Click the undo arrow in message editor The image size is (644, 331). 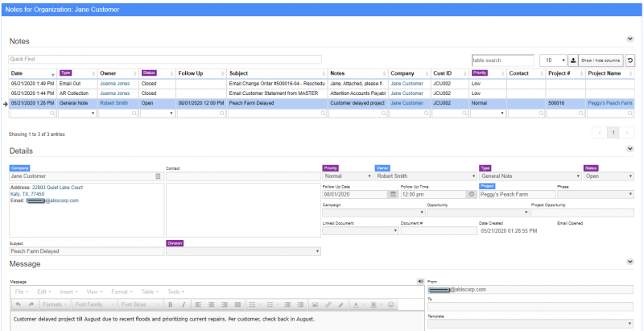(x=18, y=304)
